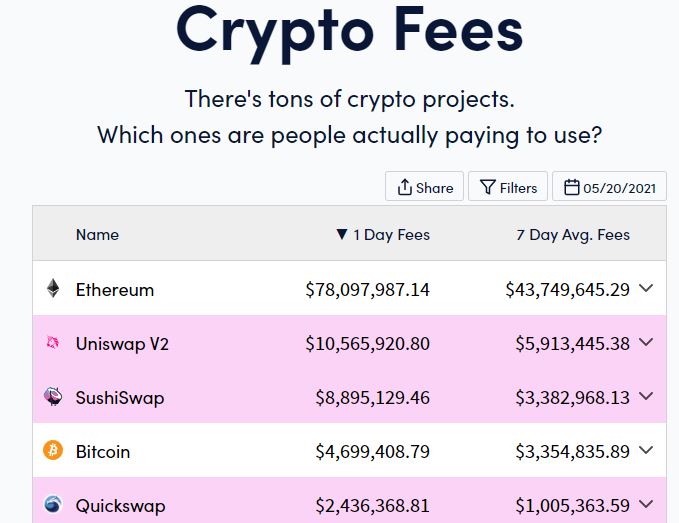The height and width of the screenshot is (523, 679).
Task: Click the Ethereum diamond logo icon
Action: click(x=53, y=288)
